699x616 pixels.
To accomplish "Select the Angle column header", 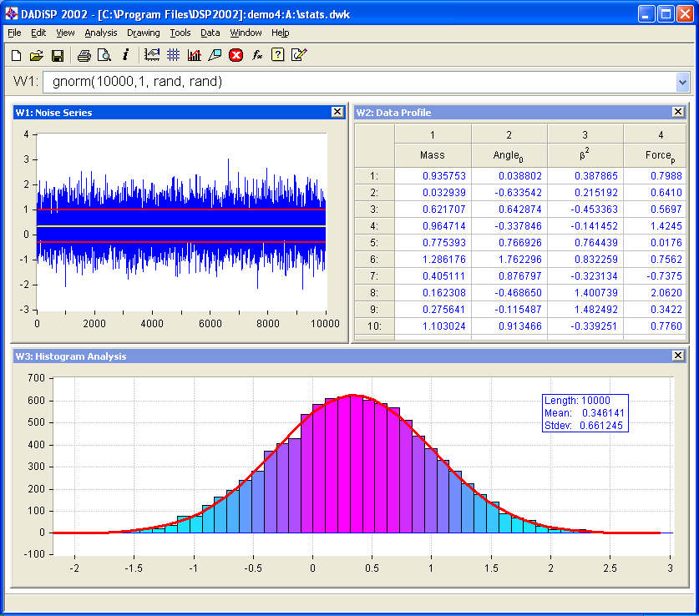I will click(x=509, y=155).
